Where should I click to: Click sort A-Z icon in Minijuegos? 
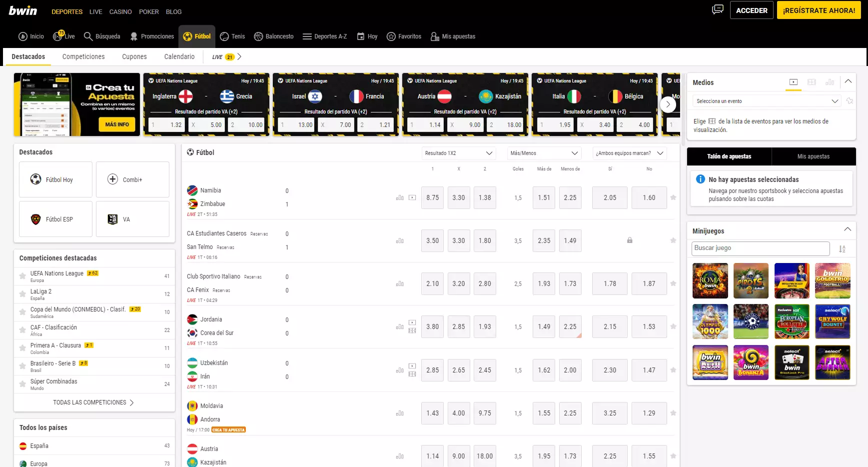tap(842, 248)
